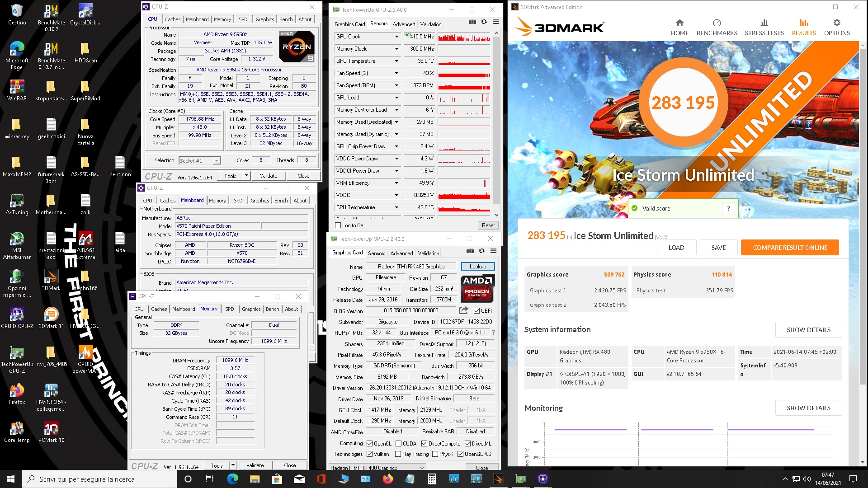This screenshot has width=868, height=488.
Task: Open CPU-Z Tools dropdown arrow in CPU window
Action: point(246,176)
